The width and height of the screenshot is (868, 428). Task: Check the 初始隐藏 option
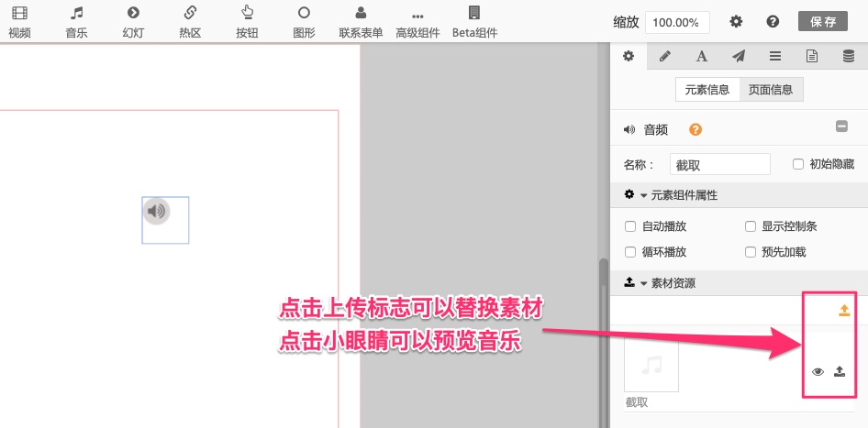pyautogui.click(x=798, y=164)
